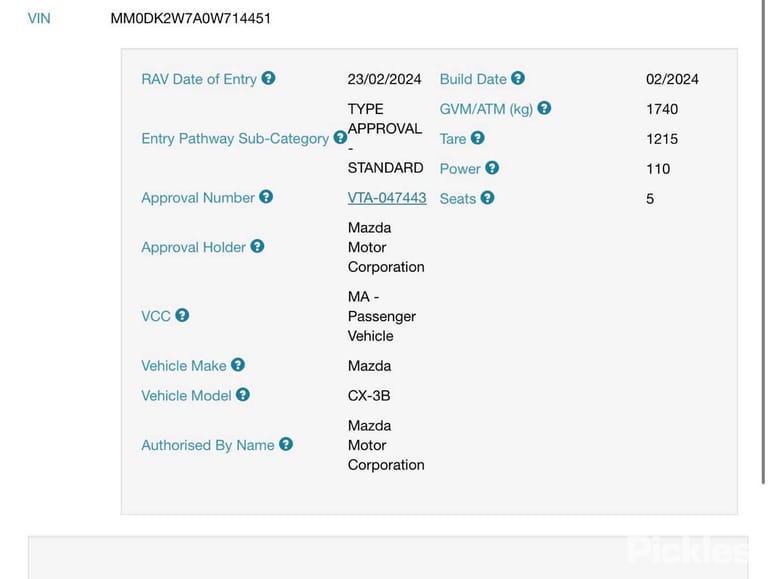Click help icon next to Approval Number

click(266, 197)
